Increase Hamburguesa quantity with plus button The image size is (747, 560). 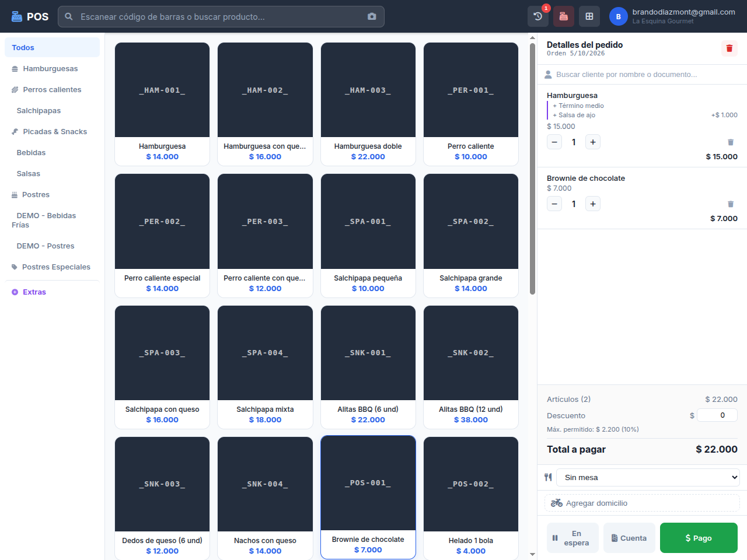[x=593, y=142]
